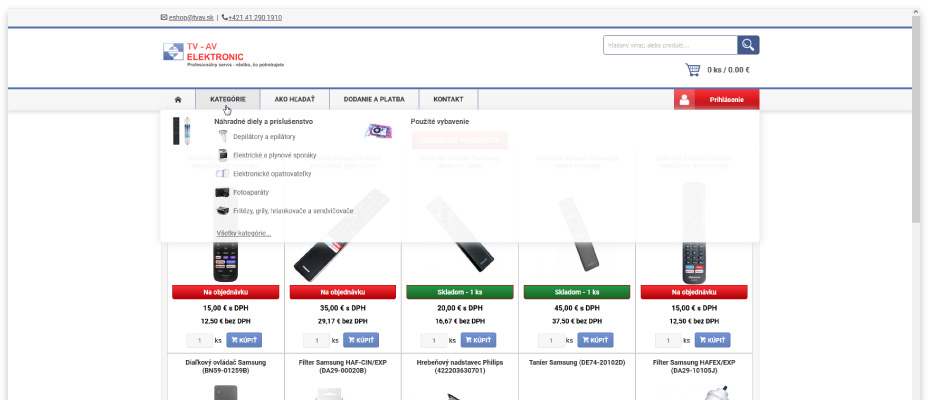Click the Depilátory a epilátory category icon
The width and height of the screenshot is (928, 400).
pos(223,136)
